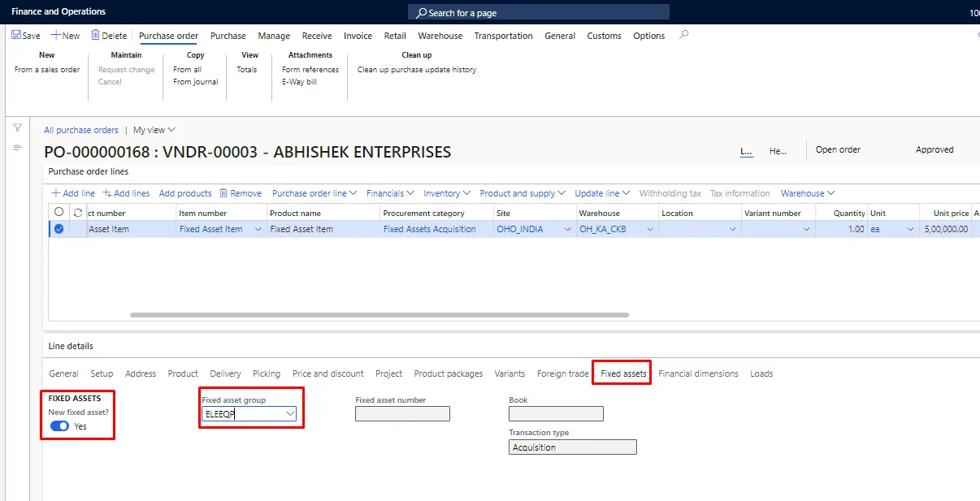Screen dimensions: 980x501
Task: Open the Customs ribbon tab
Action: pyautogui.click(x=604, y=36)
